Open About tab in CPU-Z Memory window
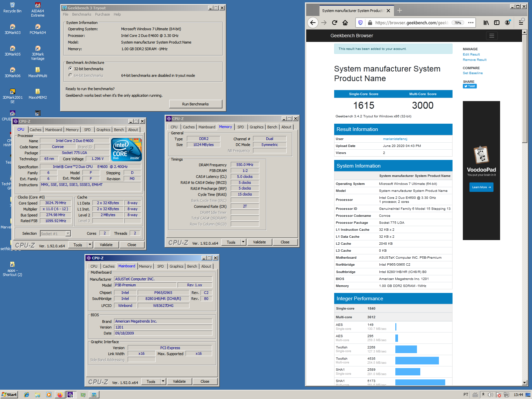This screenshot has width=532, height=399. [286, 127]
